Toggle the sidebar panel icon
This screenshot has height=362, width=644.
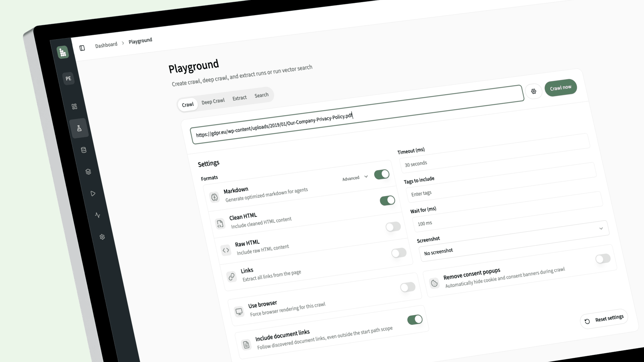(82, 48)
